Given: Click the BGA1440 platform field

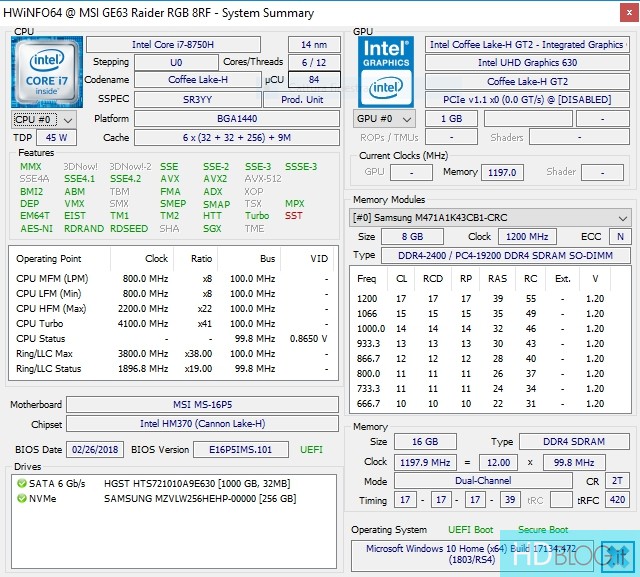Looking at the screenshot, I should click(237, 119).
